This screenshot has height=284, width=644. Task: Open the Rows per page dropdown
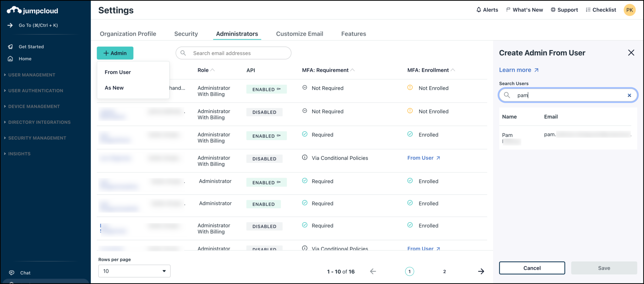(x=134, y=271)
